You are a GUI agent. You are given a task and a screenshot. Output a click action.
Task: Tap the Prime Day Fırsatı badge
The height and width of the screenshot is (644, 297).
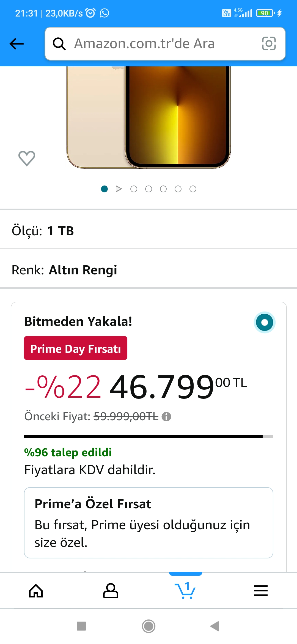pos(76,348)
